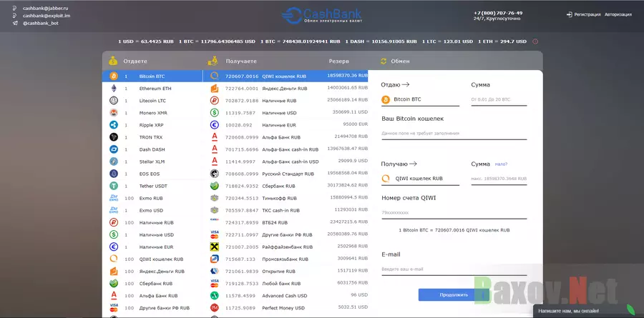Click the give Сумма field От 0.01 До 20 BTC
Viewport: 644px width, 318px height.
(x=499, y=100)
